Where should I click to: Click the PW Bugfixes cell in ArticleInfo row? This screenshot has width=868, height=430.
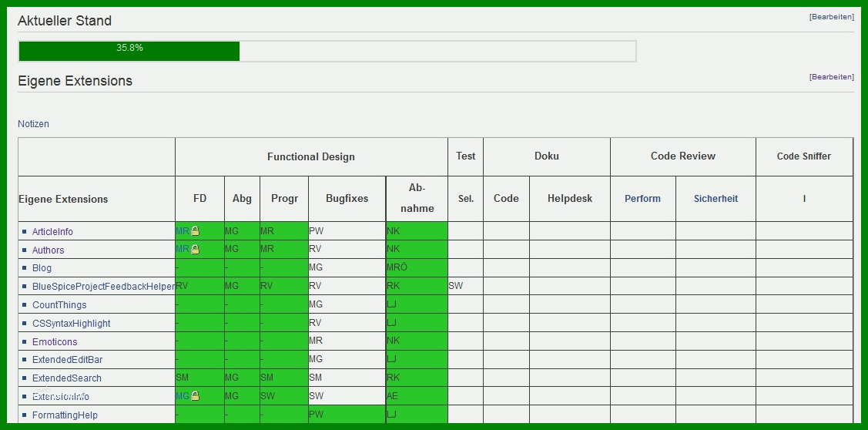pyautogui.click(x=347, y=231)
